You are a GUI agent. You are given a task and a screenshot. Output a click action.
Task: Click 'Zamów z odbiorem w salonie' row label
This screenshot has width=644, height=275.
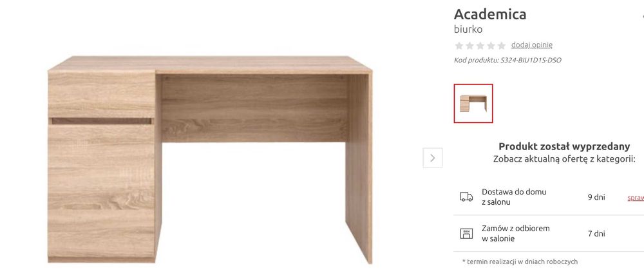[515, 233]
